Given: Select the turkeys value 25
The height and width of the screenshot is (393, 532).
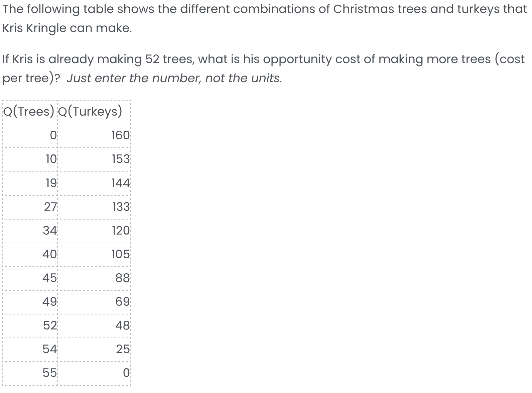Looking at the screenshot, I should [123, 349].
